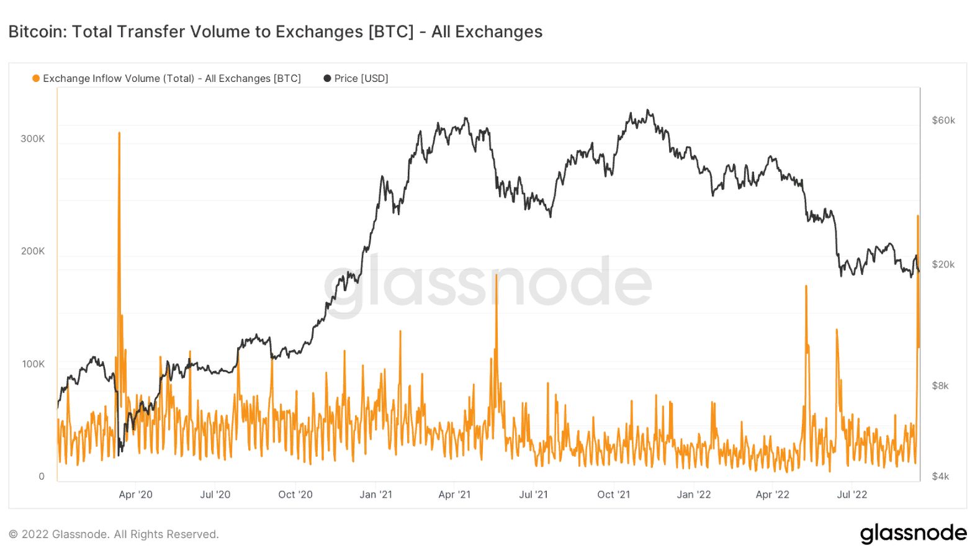Viewport: 980px width, 553px height.
Task: Toggle the Price [USD] legend label
Action: [x=361, y=78]
